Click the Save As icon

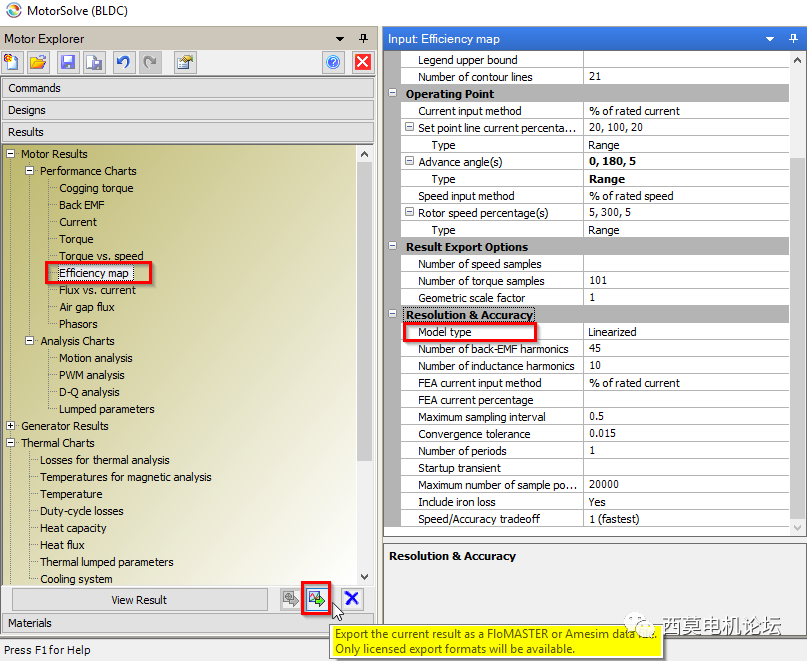point(95,63)
